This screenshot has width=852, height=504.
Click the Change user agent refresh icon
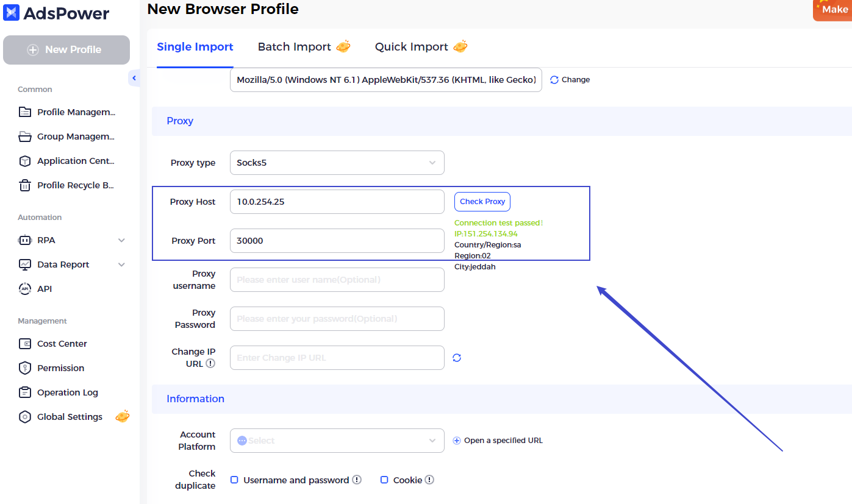pyautogui.click(x=554, y=80)
